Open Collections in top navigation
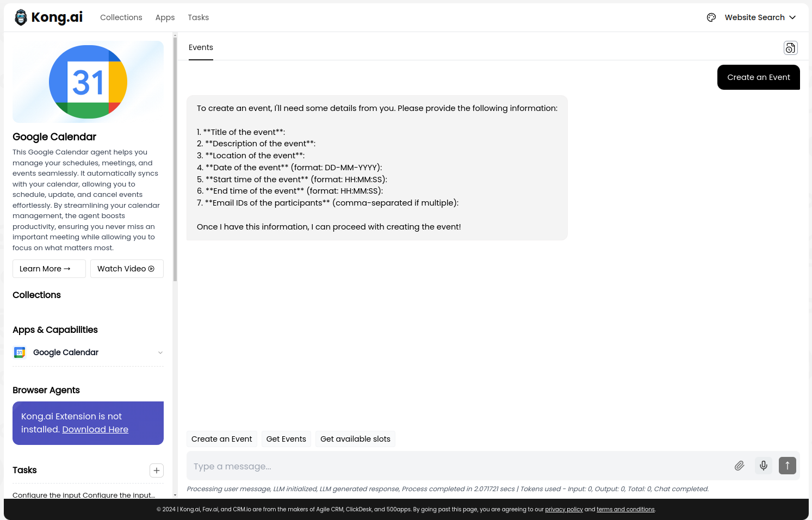This screenshot has width=812, height=520. [x=121, y=17]
